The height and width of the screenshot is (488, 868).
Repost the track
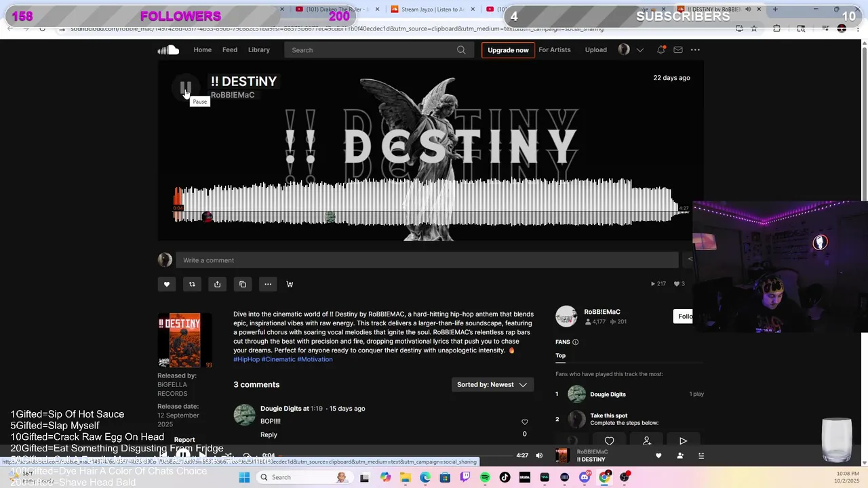[192, 284]
